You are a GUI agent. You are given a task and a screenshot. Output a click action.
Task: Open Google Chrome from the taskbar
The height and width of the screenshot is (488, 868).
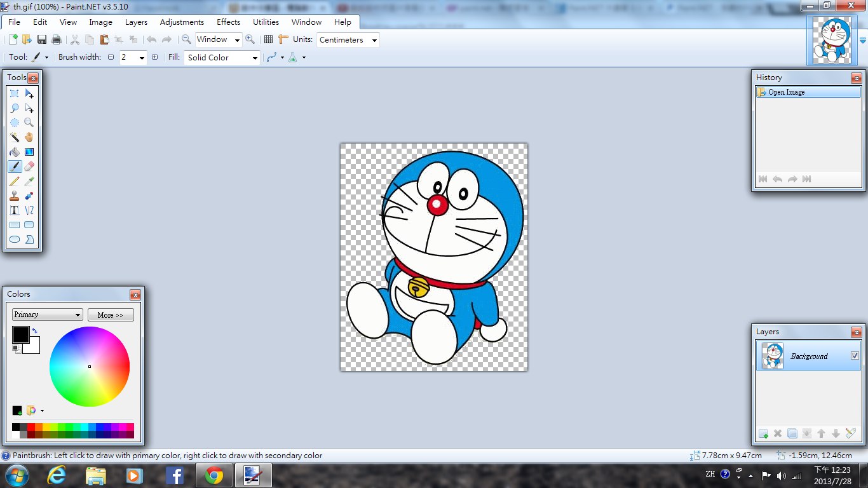[214, 475]
